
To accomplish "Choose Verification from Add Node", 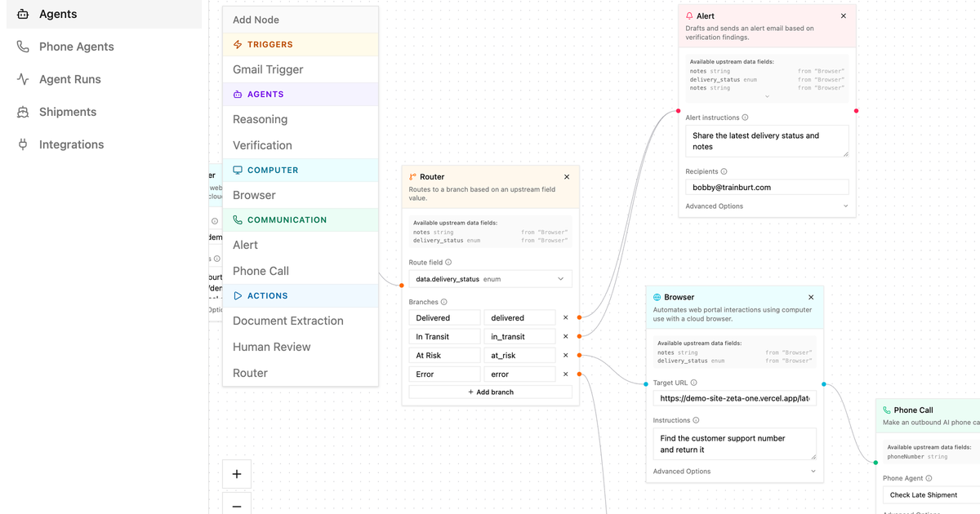I will click(301, 145).
